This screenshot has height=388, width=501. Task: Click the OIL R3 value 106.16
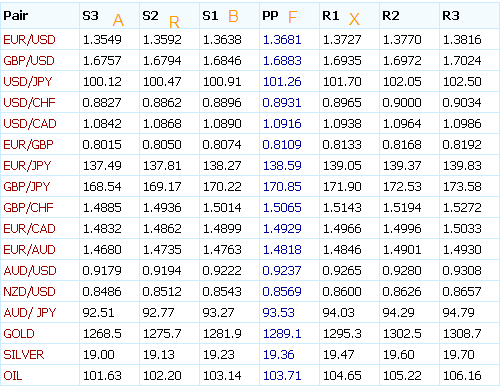point(462,376)
